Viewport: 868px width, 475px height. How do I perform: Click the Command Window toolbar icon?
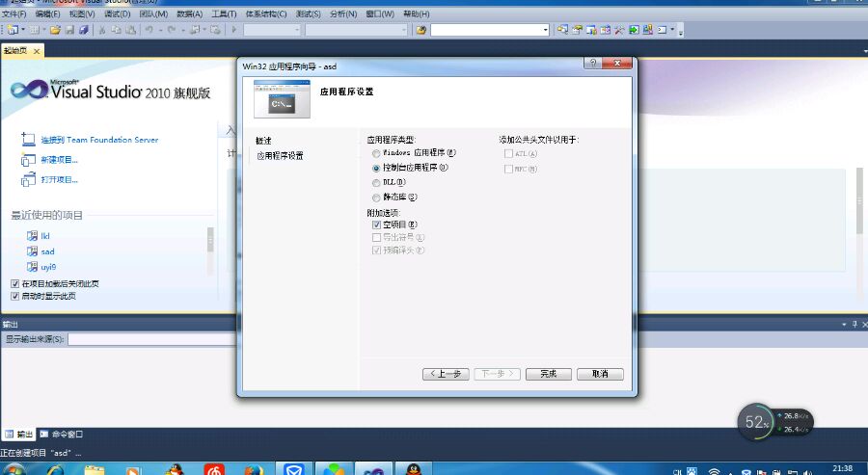point(662,30)
